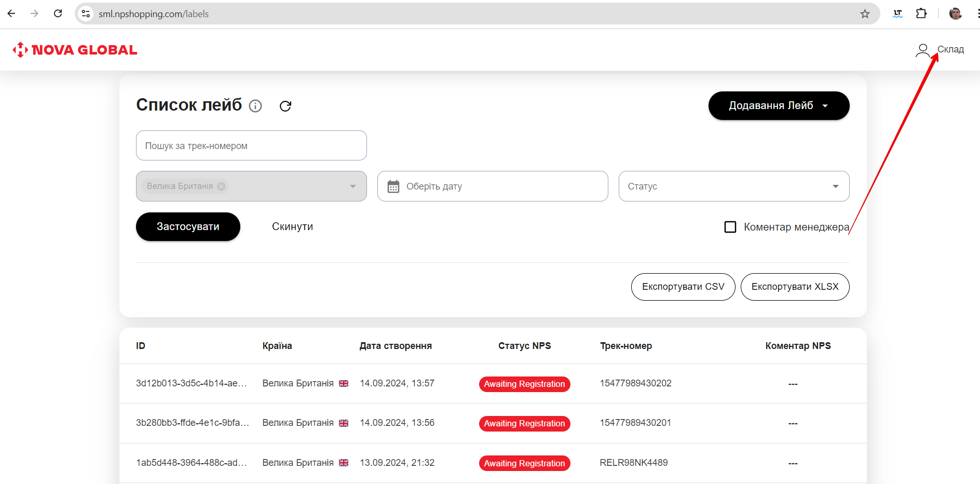Open the country dropdown arrow
This screenshot has height=484, width=980.
pos(353,186)
